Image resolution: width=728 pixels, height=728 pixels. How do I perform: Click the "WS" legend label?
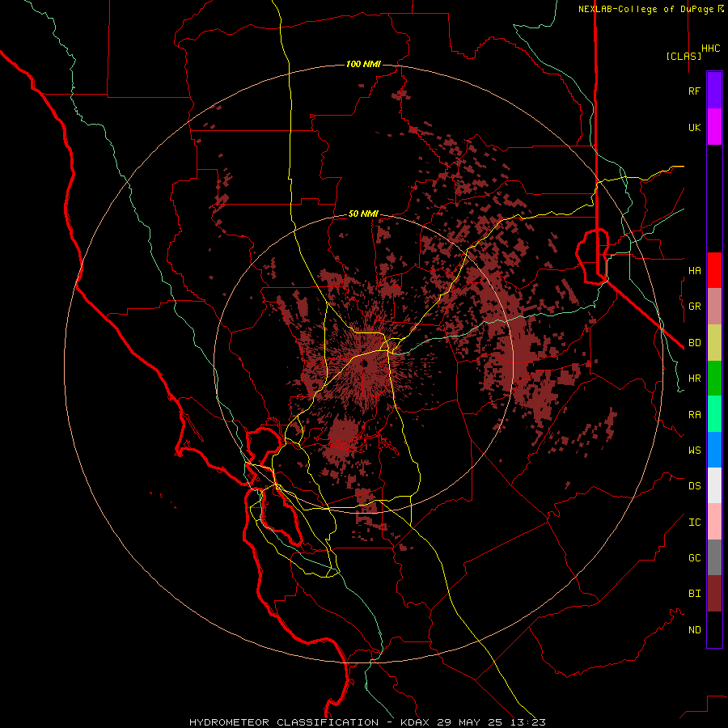click(x=694, y=450)
